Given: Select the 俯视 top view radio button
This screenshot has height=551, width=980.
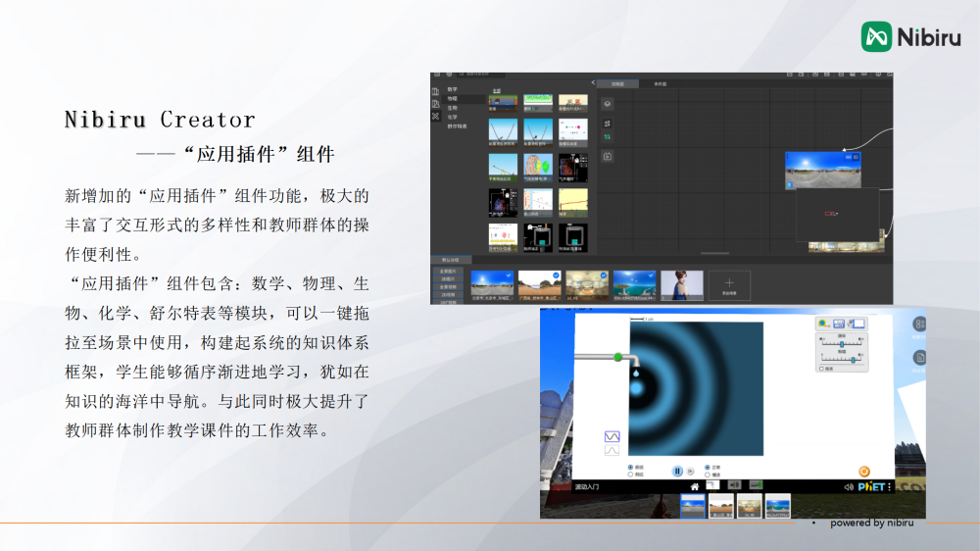Looking at the screenshot, I should 630,468.
